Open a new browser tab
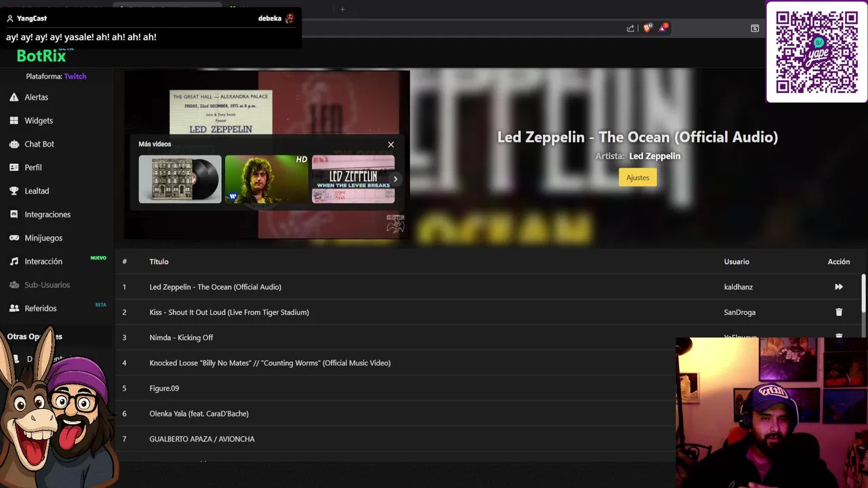The width and height of the screenshot is (868, 488). coord(342,9)
